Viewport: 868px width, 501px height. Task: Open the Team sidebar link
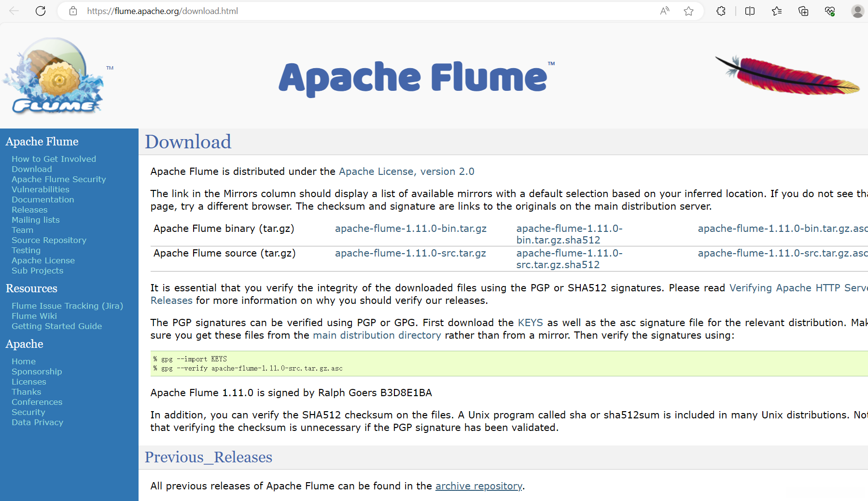click(22, 230)
